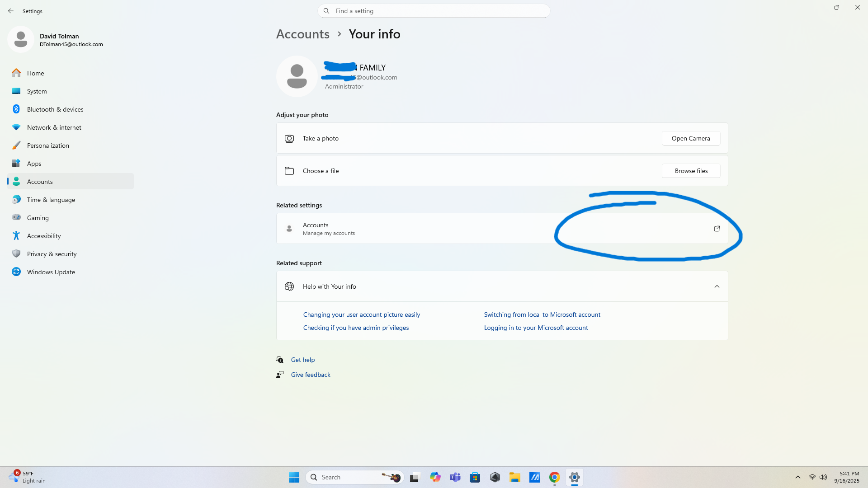The width and height of the screenshot is (868, 488).
Task: Open the Switching from local to Microsoft account link
Action: click(542, 314)
